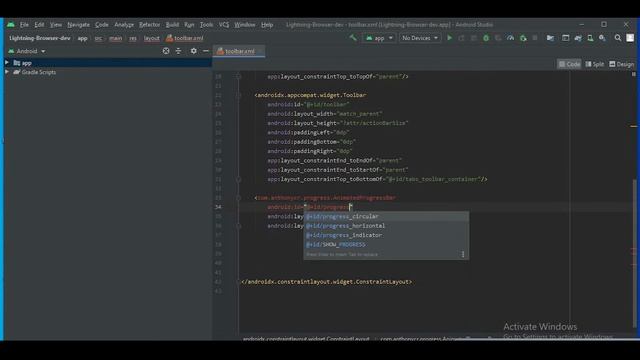Run the app with green play button
Image resolution: width=640 pixels, height=360 pixels.
449,38
